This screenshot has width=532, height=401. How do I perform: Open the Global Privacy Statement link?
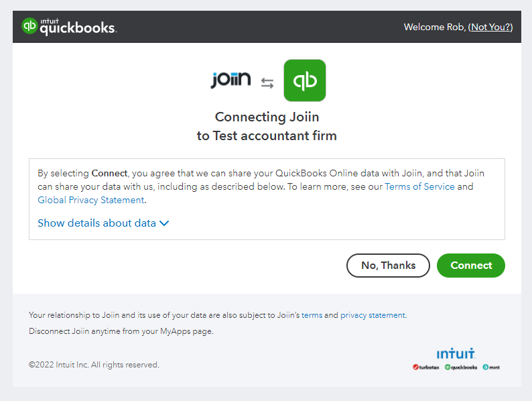[91, 200]
